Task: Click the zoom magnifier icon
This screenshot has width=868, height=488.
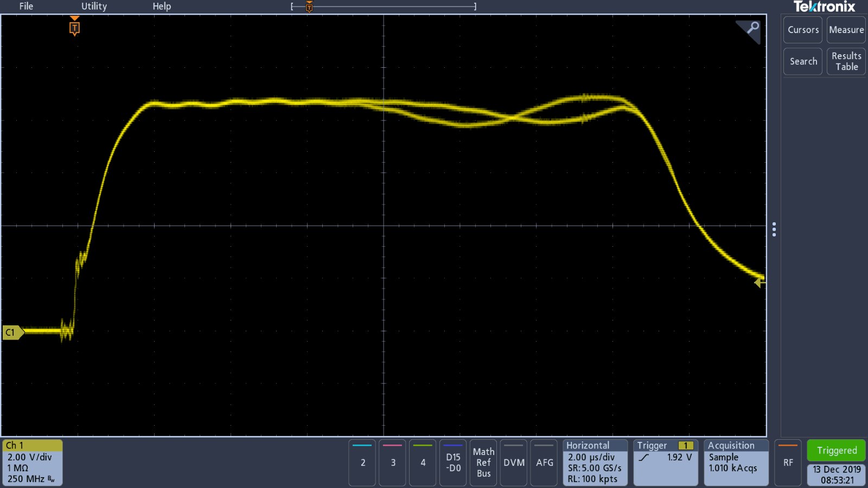Action: tap(751, 28)
